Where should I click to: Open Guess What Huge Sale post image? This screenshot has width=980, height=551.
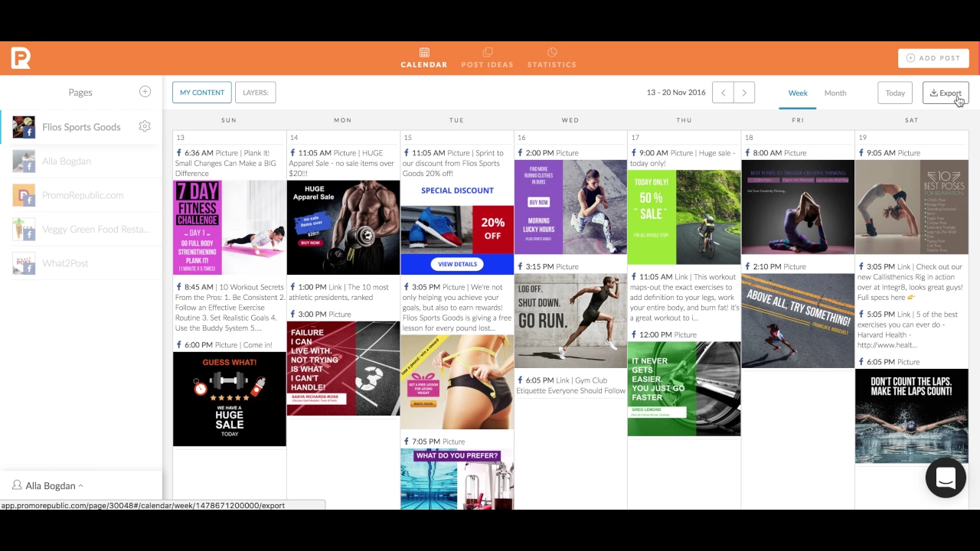coord(229,399)
